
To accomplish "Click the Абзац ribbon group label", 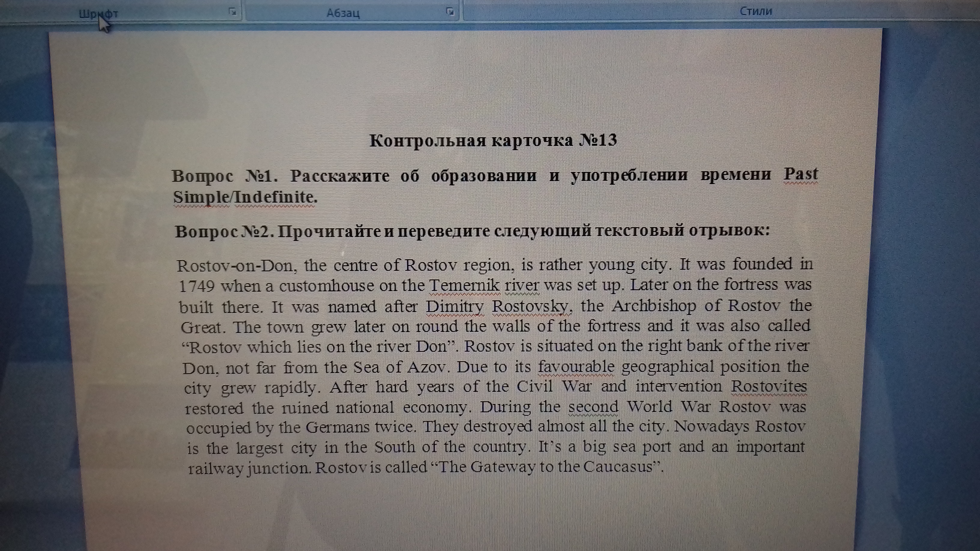I will point(343,13).
